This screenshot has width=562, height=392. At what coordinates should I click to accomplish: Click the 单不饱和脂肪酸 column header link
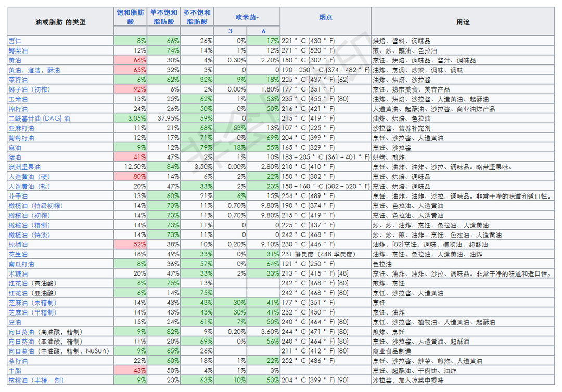coord(164,17)
